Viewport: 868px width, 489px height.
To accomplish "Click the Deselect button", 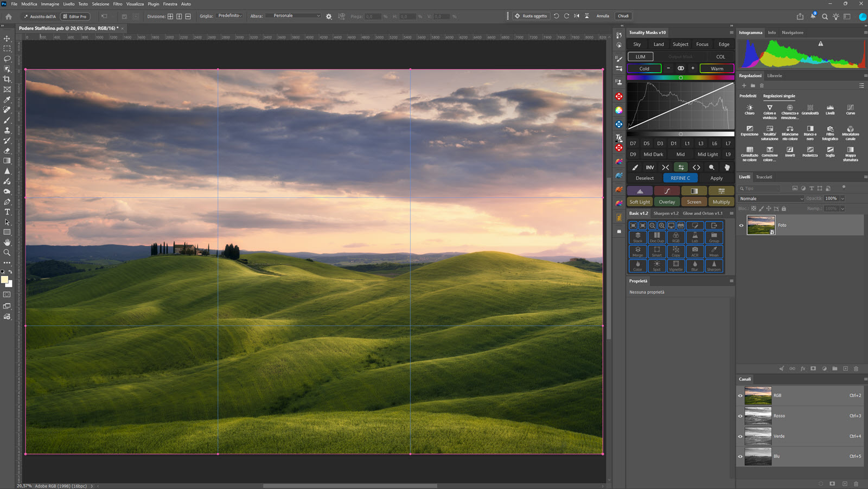I will pos(645,178).
